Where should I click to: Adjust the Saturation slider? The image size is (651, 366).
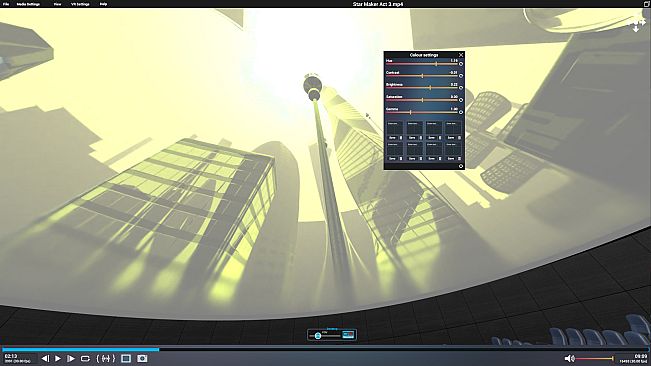[421, 100]
